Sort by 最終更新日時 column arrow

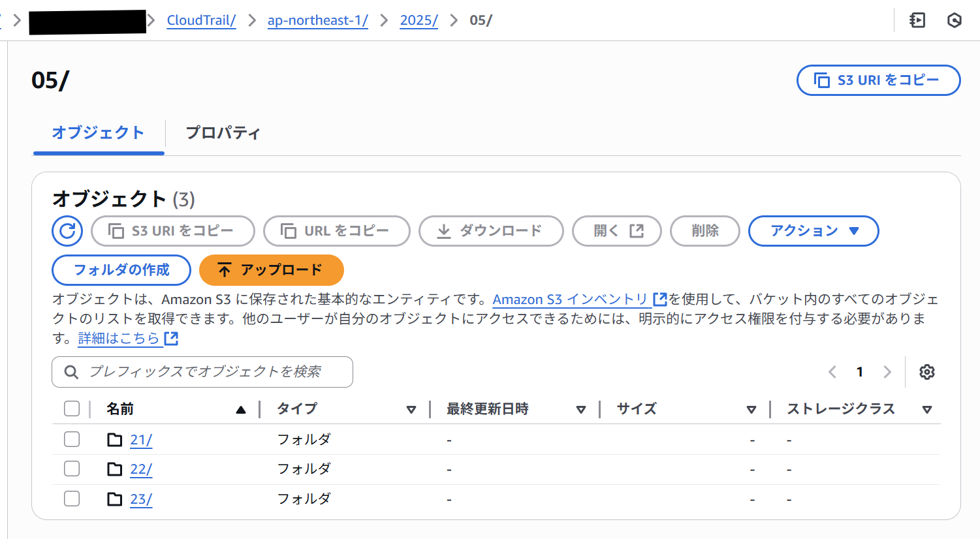click(x=581, y=410)
